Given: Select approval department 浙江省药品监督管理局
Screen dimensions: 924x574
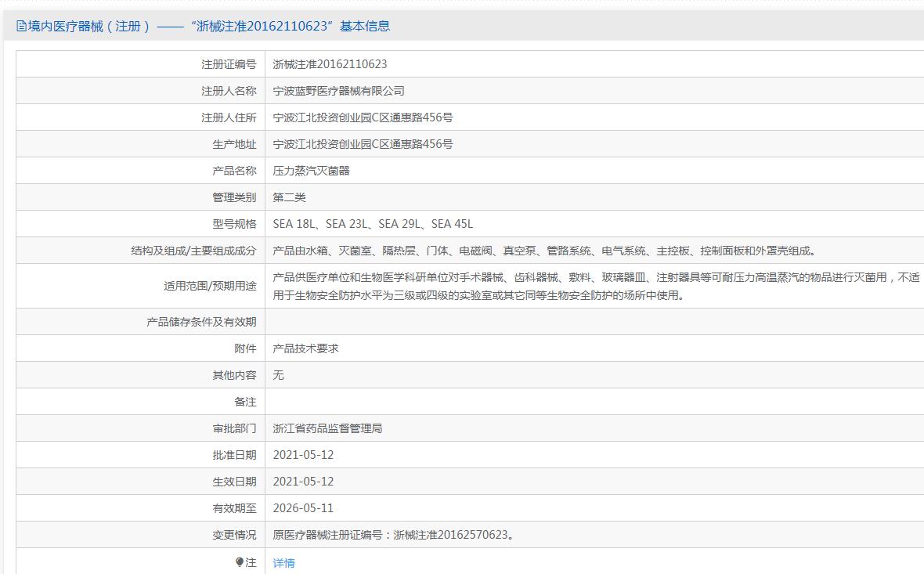Looking at the screenshot, I should coord(327,428).
